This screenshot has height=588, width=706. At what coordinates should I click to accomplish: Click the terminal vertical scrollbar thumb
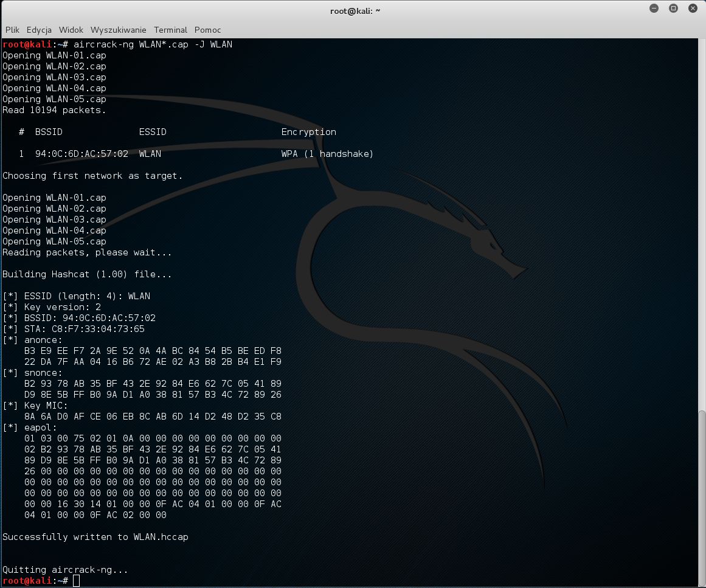click(702, 497)
